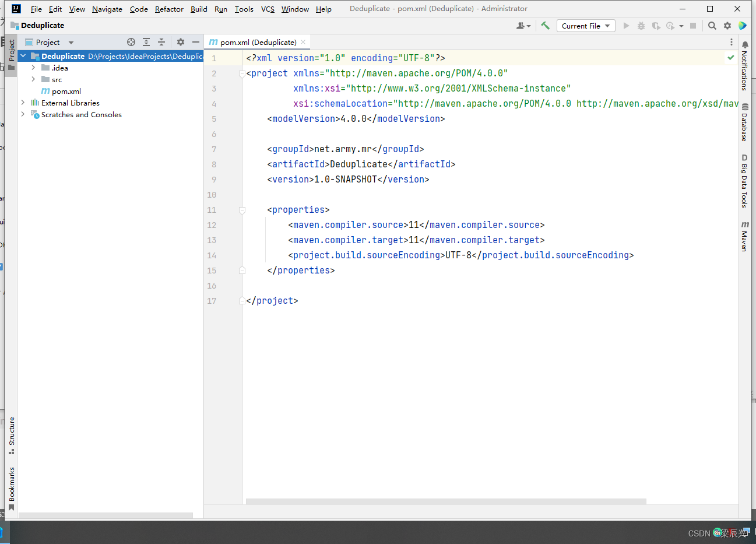Open the Refactor menu
Screen dimensions: 756x544
coord(169,9)
